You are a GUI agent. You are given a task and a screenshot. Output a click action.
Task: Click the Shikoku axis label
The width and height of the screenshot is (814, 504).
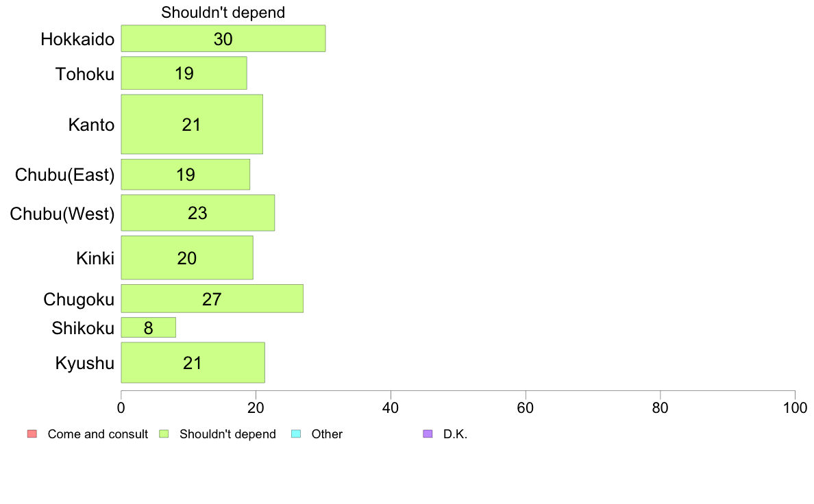[82, 328]
